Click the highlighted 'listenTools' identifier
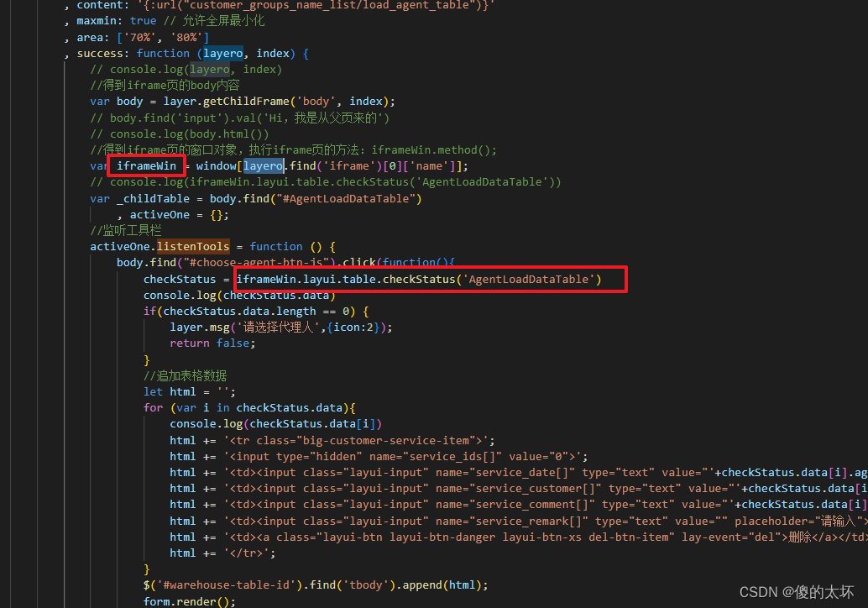 coord(193,246)
